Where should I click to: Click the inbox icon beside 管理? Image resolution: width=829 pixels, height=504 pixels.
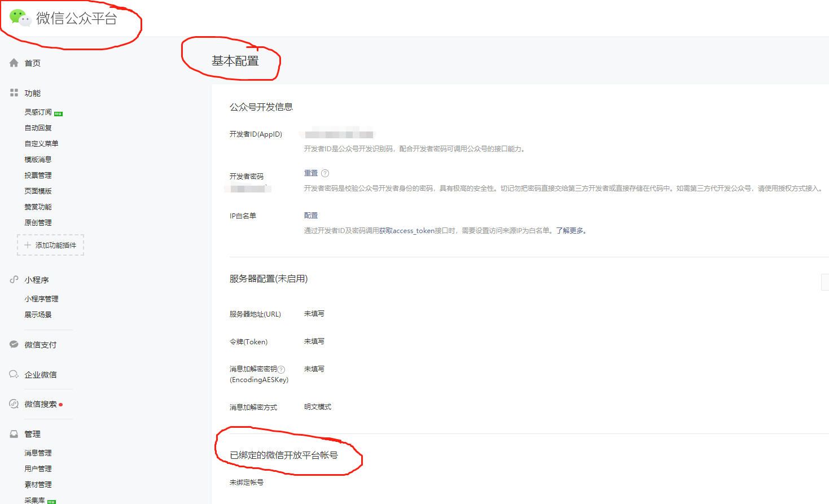click(14, 433)
